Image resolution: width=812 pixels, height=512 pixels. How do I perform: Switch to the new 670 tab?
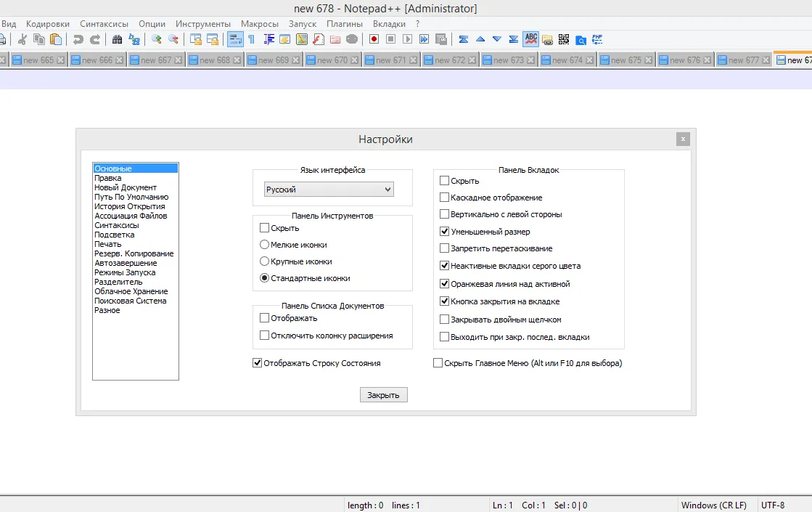pyautogui.click(x=332, y=60)
